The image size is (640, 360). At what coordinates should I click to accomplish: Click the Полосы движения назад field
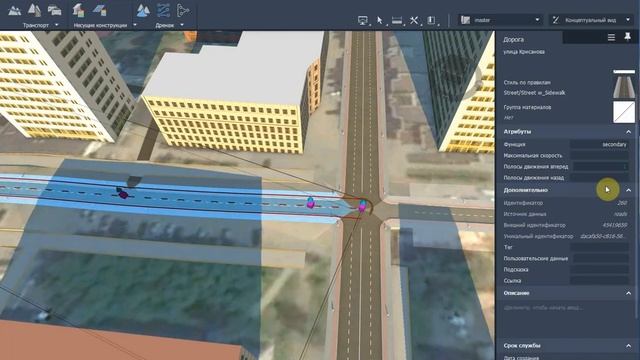coord(599,178)
